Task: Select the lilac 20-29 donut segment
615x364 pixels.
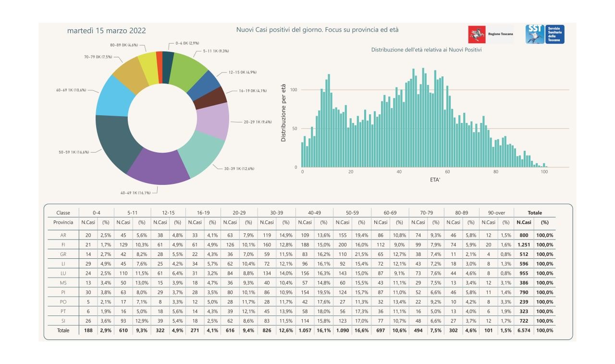Action: (214, 120)
